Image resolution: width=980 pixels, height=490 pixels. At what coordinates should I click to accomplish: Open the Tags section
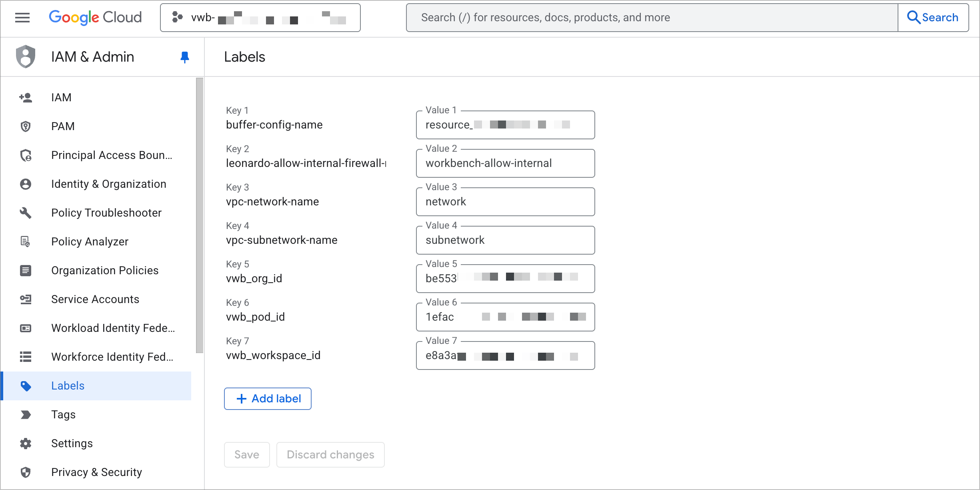coord(63,414)
